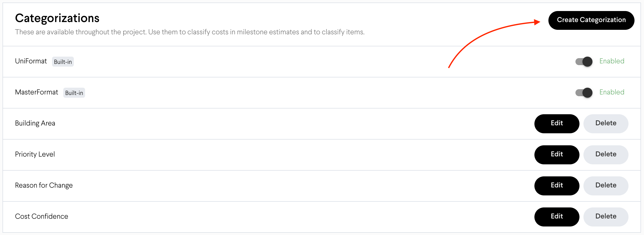Select the UniFormat row label
Image resolution: width=644 pixels, height=235 pixels.
click(x=31, y=61)
